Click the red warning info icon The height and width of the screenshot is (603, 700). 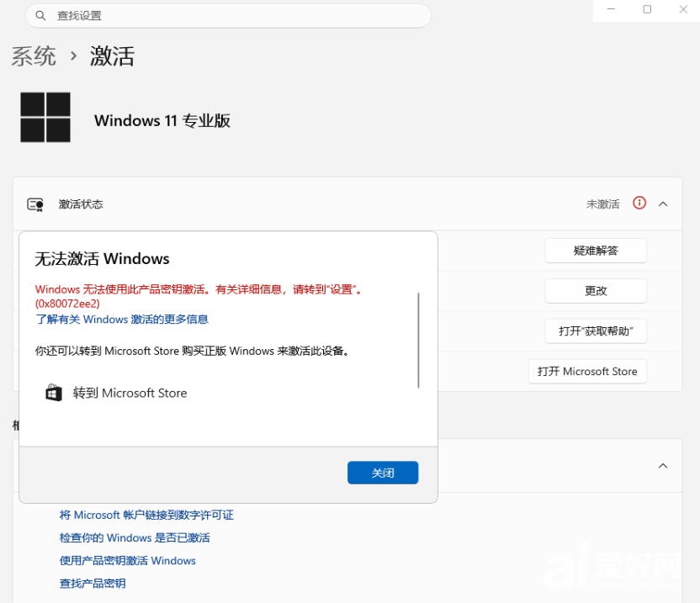pos(639,203)
